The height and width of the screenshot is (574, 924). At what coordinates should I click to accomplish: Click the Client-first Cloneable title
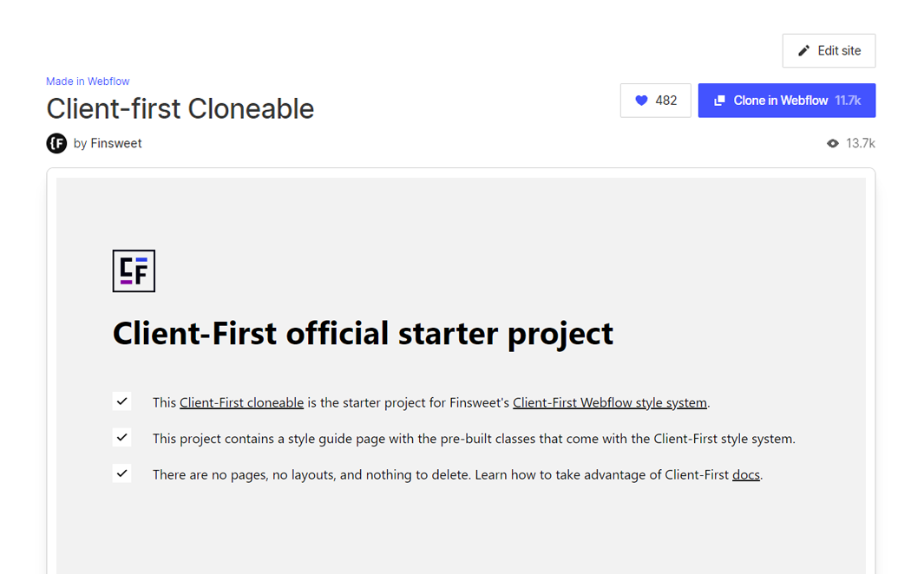coord(180,109)
